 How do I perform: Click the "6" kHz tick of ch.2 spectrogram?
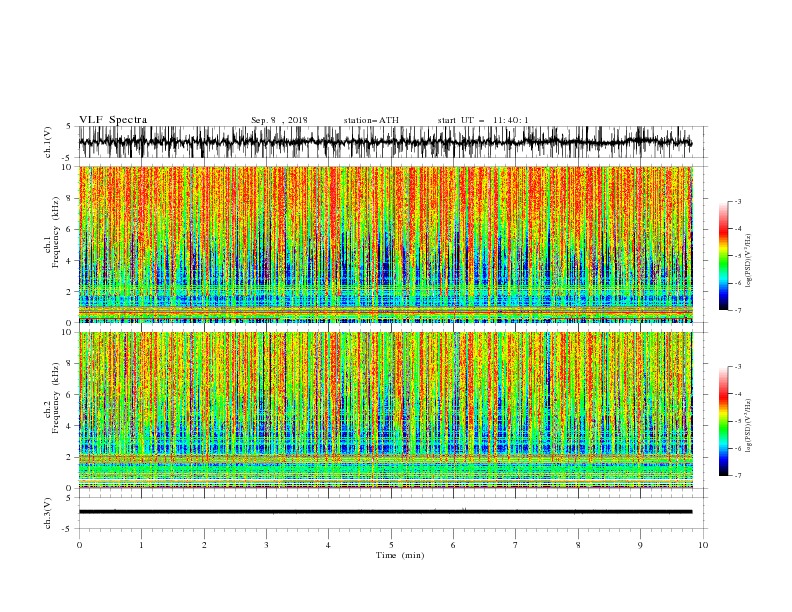(69, 395)
